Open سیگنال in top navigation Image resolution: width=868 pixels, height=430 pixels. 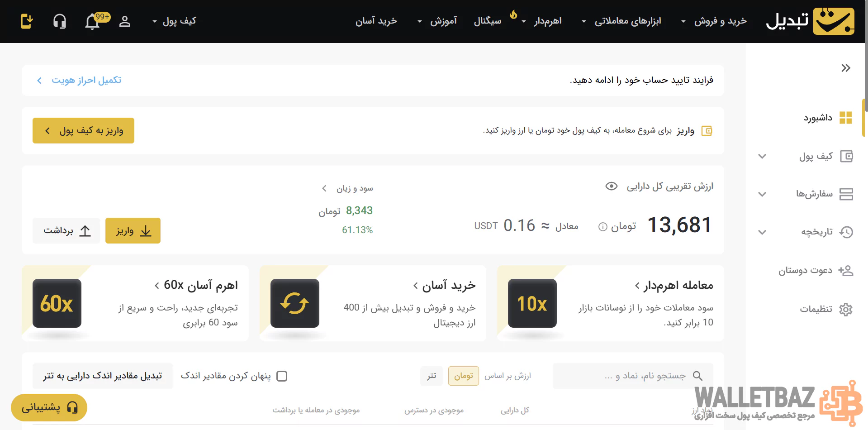click(487, 21)
